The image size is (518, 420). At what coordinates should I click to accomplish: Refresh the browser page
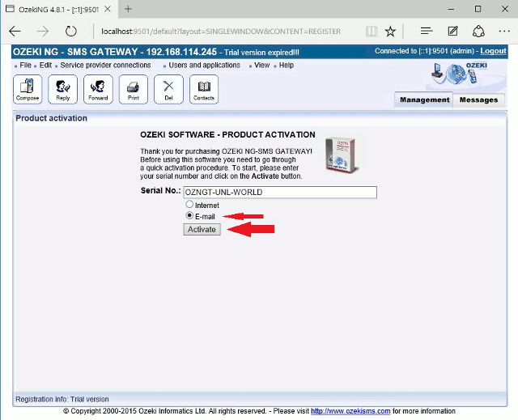pos(70,32)
